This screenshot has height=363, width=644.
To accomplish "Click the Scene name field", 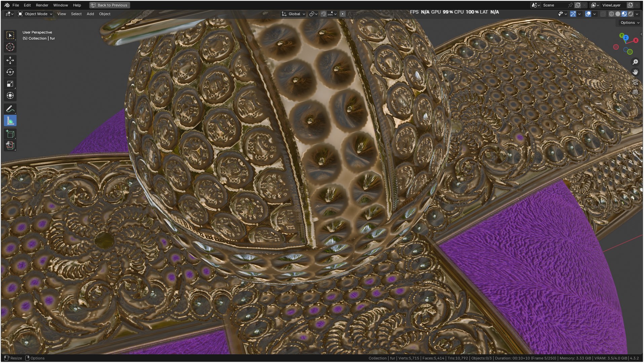I will coord(554,5).
